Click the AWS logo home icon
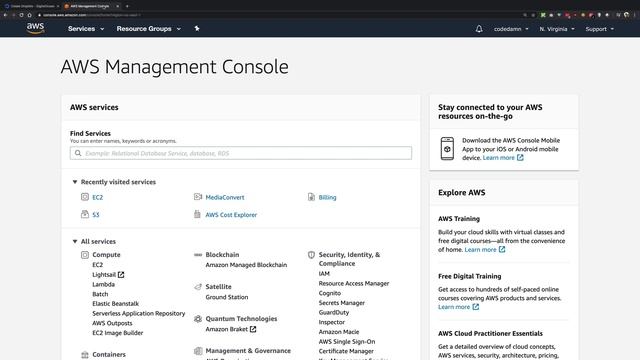Screen dimensions: 640x360 click(36, 28)
